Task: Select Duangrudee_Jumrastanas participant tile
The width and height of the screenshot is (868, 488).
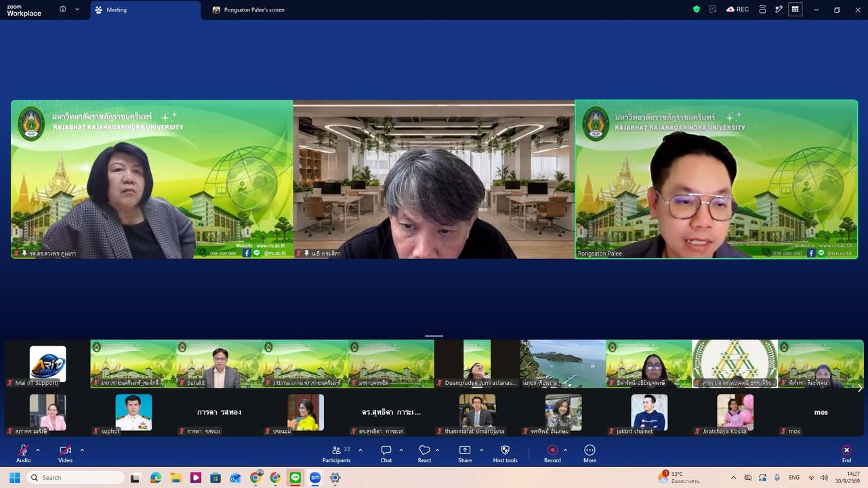Action: tap(477, 364)
